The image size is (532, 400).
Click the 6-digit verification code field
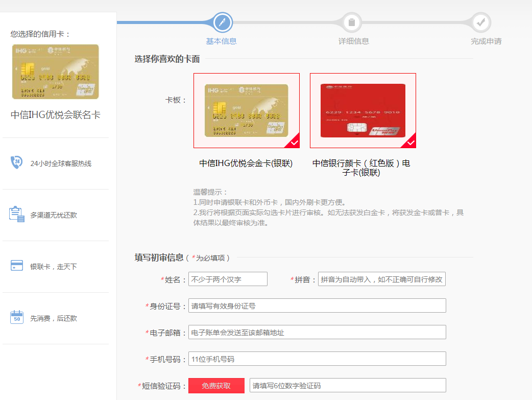(x=348, y=385)
